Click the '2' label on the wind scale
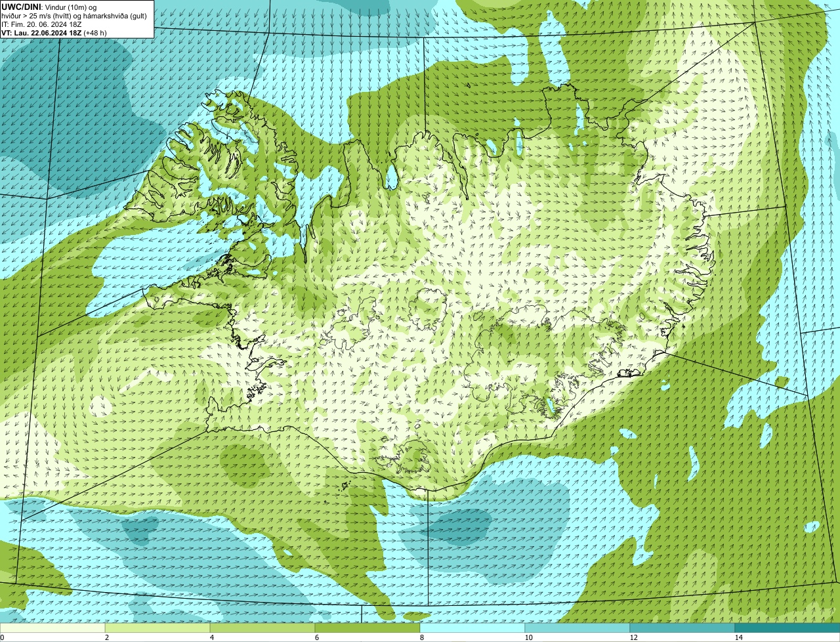This screenshot has width=840, height=642. click(107, 637)
